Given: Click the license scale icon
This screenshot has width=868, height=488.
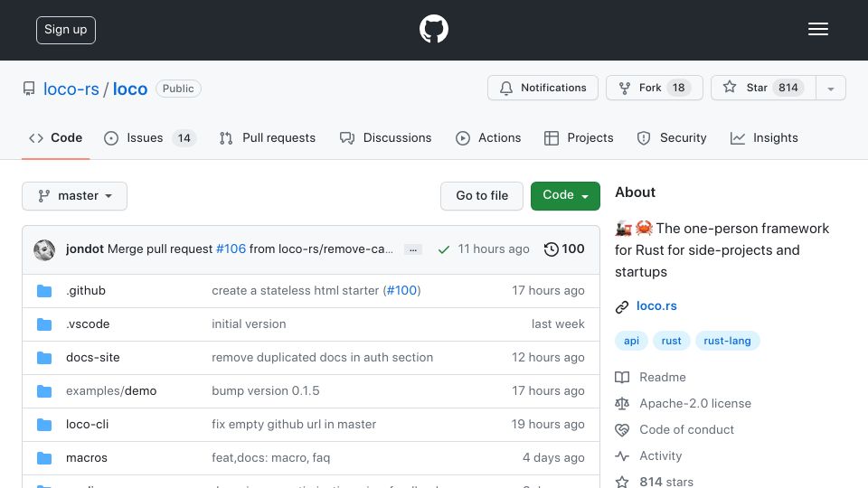Looking at the screenshot, I should pos(622,404).
